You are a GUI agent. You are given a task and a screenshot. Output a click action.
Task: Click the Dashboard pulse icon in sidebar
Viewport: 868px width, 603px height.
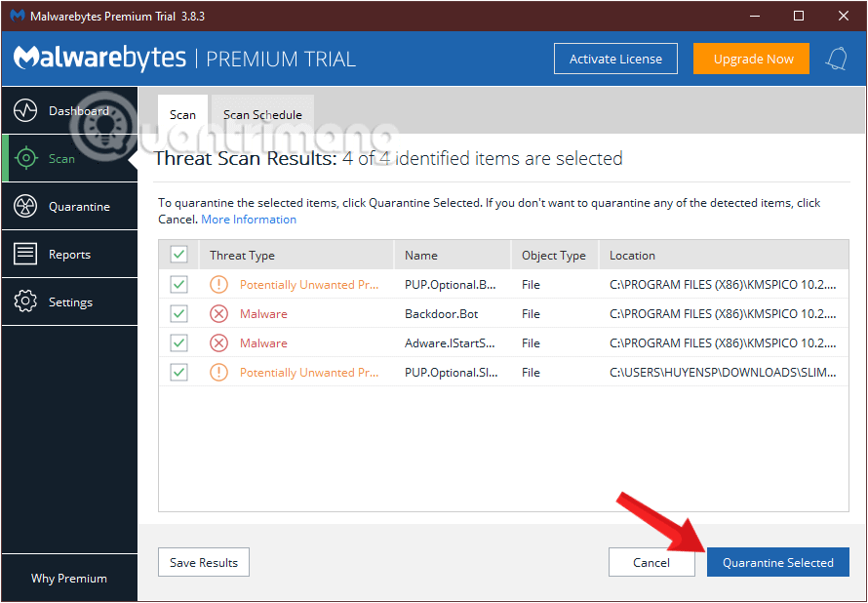[25, 110]
